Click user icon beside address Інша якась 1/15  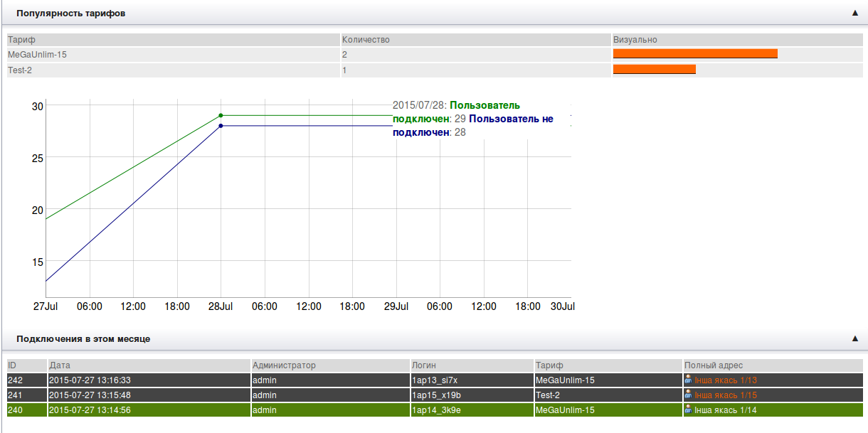[x=688, y=395]
